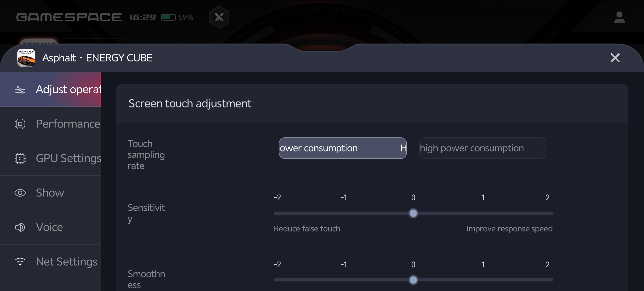This screenshot has height=291, width=644.
Task: Click the battery status icon
Action: [x=168, y=17]
